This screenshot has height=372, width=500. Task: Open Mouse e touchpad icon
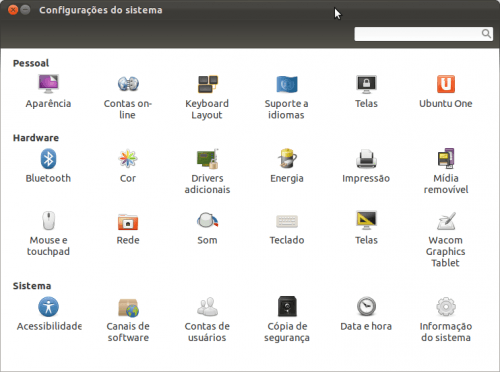click(48, 221)
